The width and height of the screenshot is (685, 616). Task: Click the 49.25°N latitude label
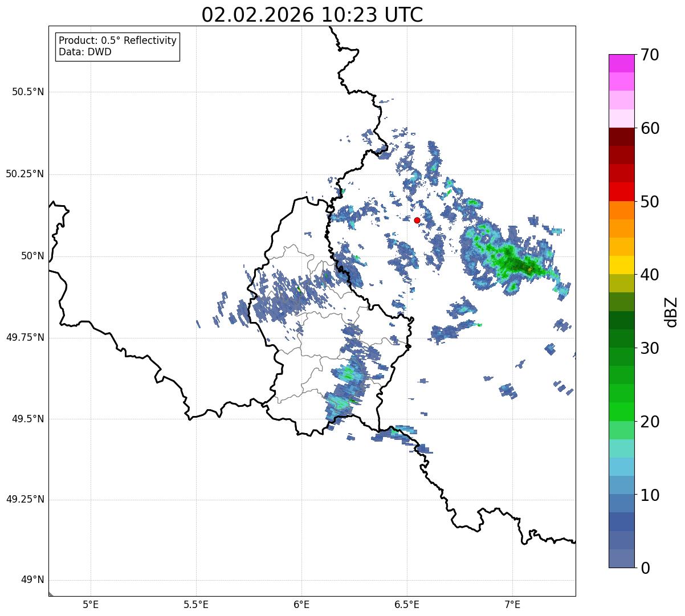point(25,499)
